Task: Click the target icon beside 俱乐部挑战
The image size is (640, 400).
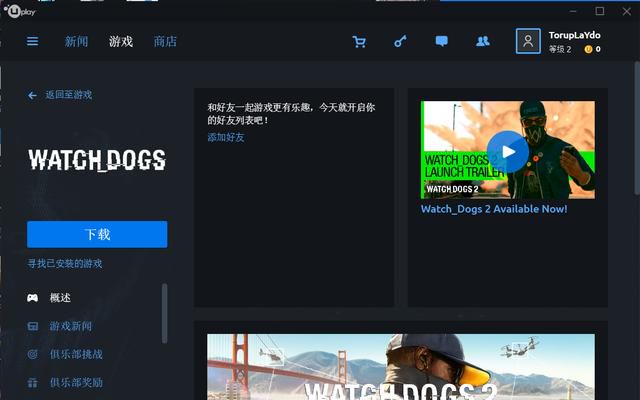Action: click(33, 354)
